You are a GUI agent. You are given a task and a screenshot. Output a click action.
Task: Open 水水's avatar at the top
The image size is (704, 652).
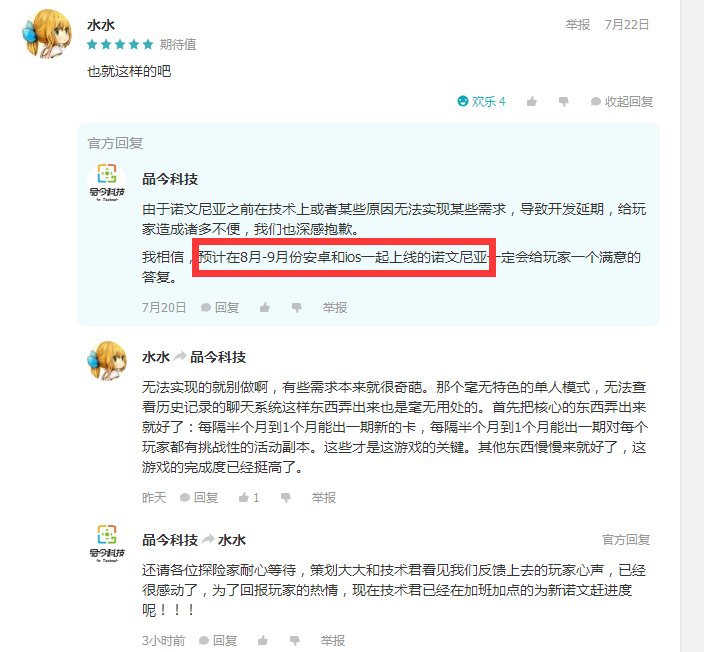47,34
